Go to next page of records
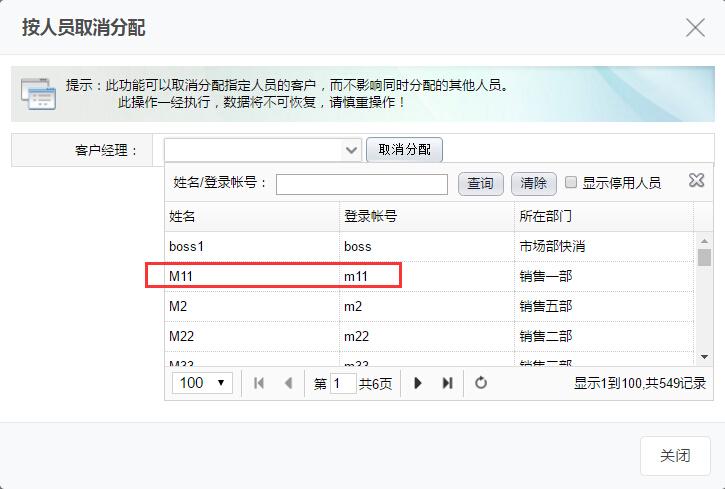Viewport: 725px width, 489px height. [x=418, y=383]
